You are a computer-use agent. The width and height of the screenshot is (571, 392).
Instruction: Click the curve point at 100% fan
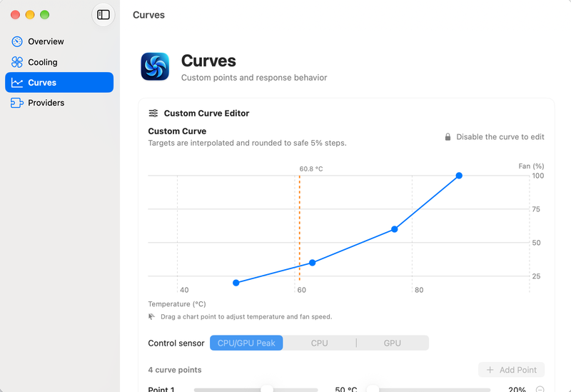click(x=459, y=176)
